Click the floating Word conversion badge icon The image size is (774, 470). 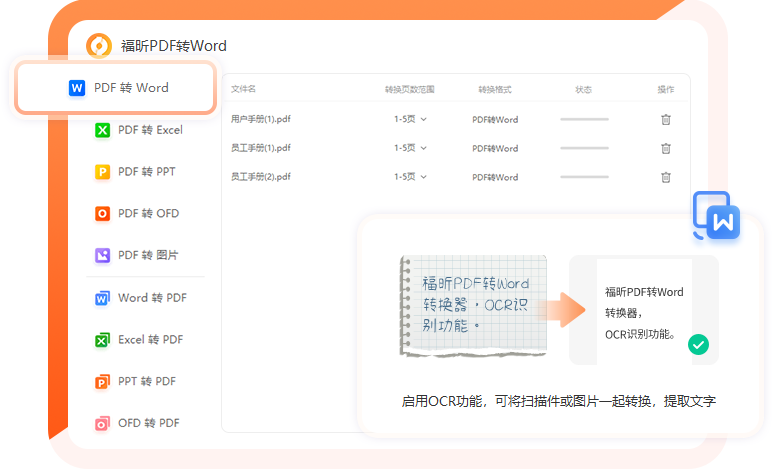coord(717,215)
